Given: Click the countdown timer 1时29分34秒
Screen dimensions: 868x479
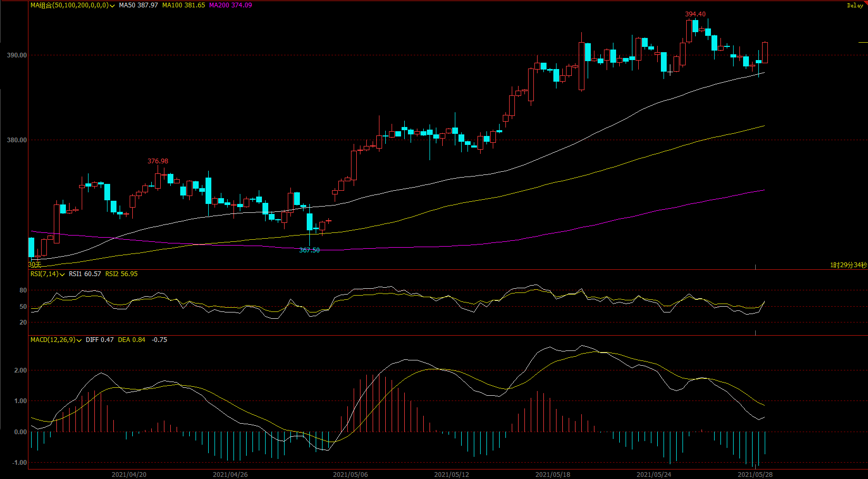Looking at the screenshot, I should (848, 265).
